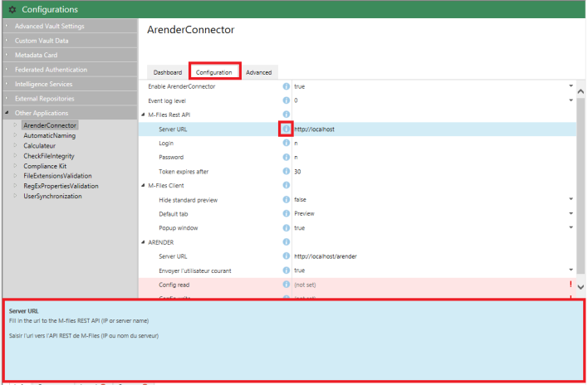Show info for Hide standard preview
This screenshot has height=385, width=588.
click(x=287, y=199)
